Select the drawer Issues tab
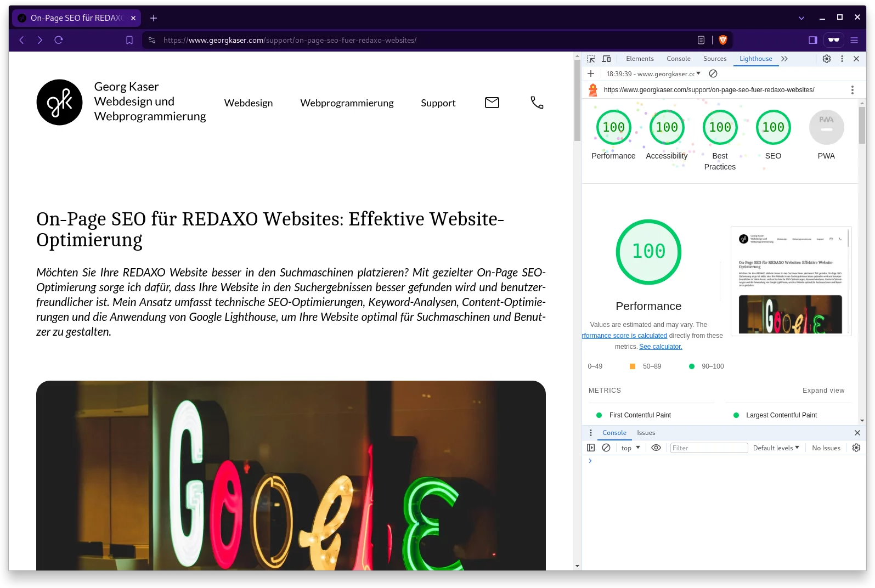Viewport: 875px width, 588px height. tap(646, 433)
